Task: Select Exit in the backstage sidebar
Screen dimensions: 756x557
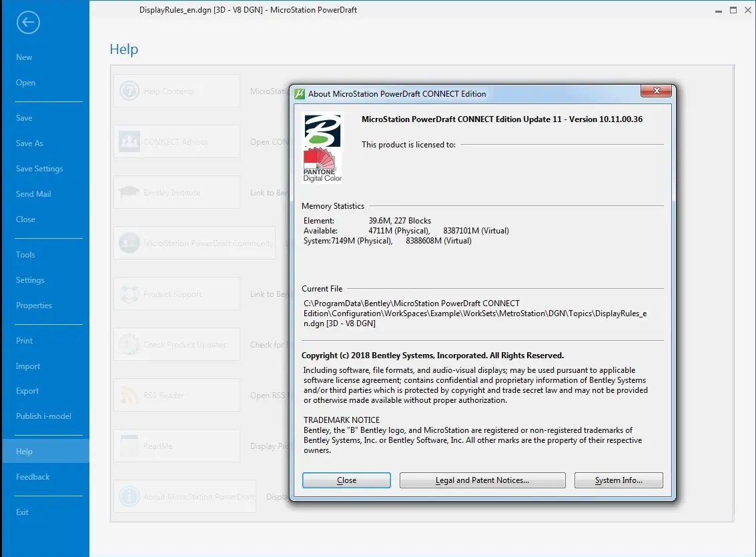Action: tap(22, 512)
